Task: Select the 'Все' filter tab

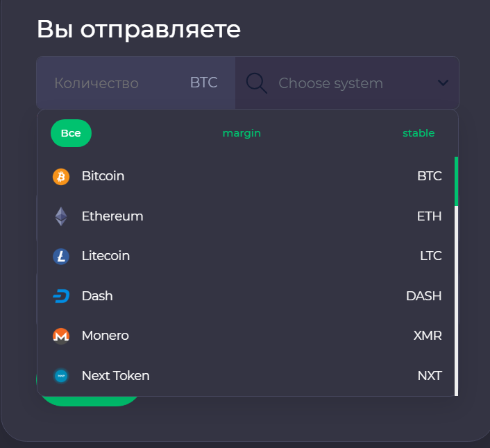Action: pyautogui.click(x=71, y=133)
